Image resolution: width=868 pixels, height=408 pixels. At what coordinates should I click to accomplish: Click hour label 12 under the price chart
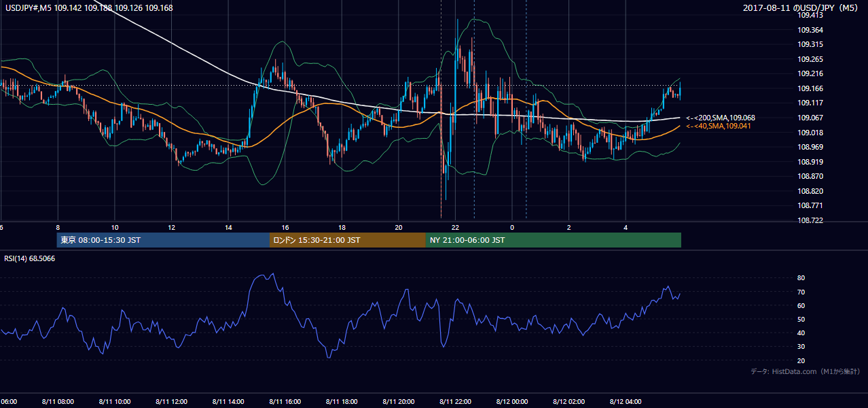click(x=172, y=228)
